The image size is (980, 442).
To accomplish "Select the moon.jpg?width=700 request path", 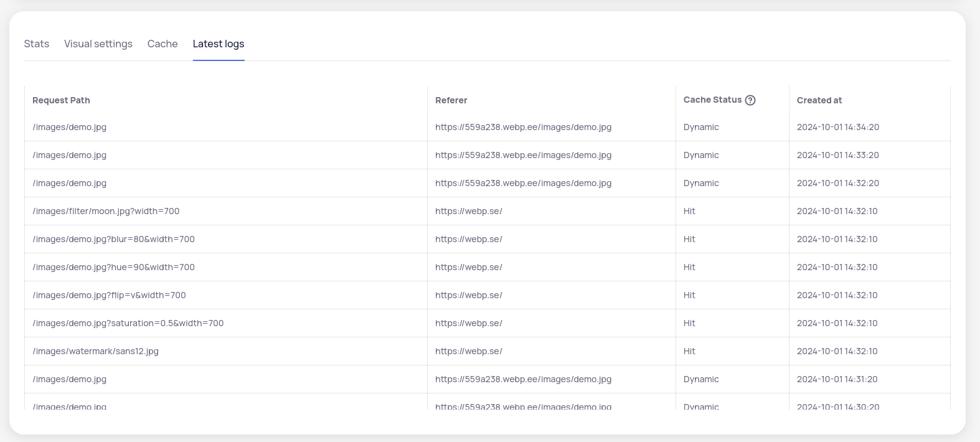I will pos(106,211).
